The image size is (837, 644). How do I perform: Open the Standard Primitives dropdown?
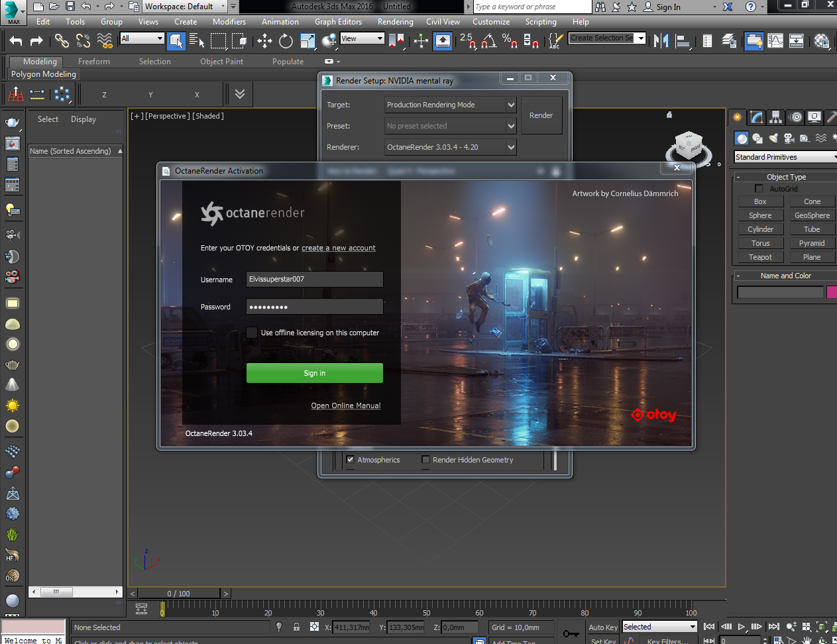[785, 157]
